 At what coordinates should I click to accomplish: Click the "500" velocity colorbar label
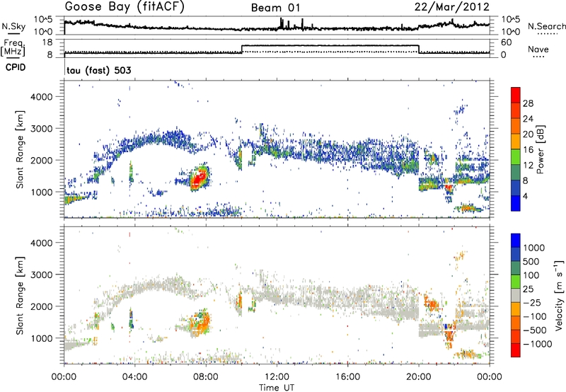click(531, 261)
